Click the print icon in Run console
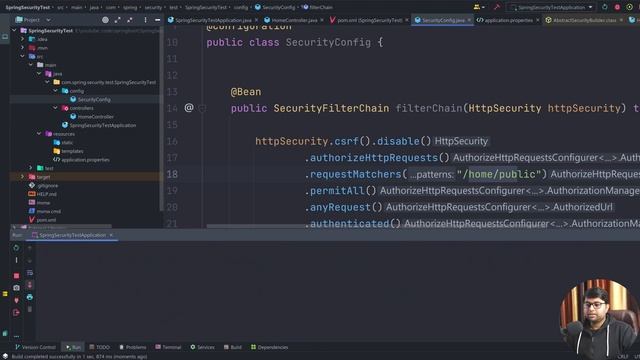 point(30,297)
